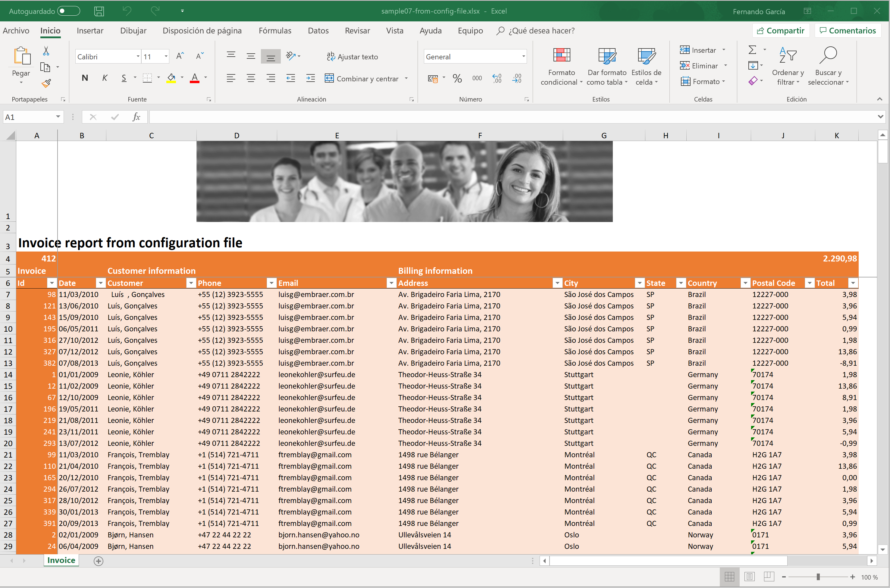Click the percent style icon
890x588 pixels.
pos(457,78)
